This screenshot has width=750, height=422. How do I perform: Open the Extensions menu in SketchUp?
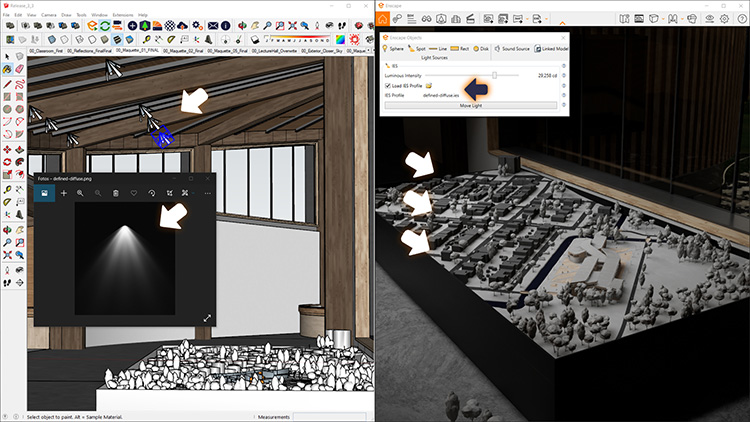pyautogui.click(x=123, y=15)
